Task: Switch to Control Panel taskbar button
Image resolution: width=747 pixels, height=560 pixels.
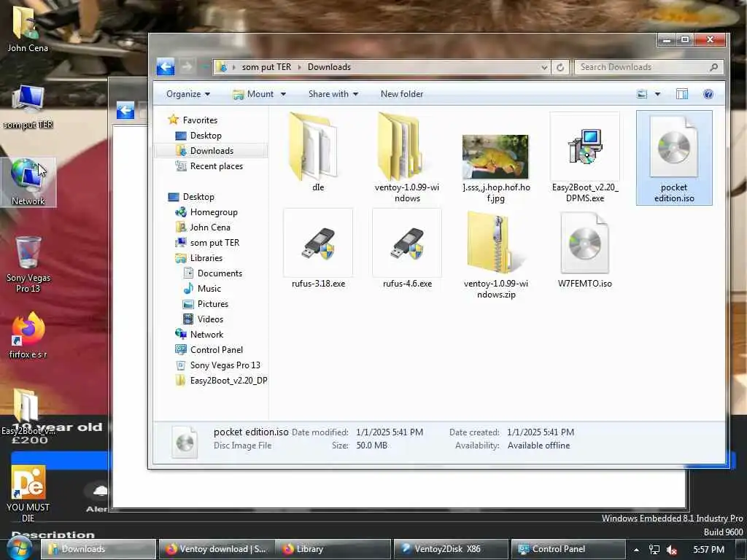Action: click(568, 549)
